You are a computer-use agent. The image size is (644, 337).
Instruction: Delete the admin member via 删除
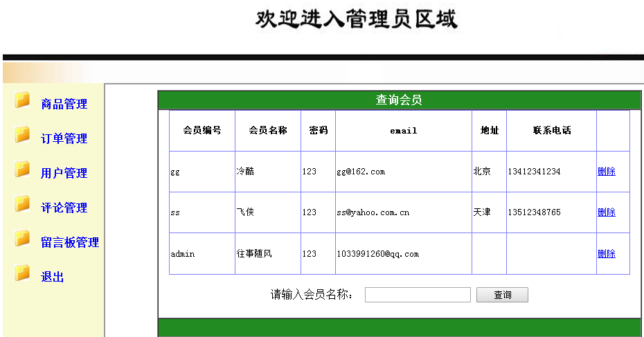tap(606, 254)
